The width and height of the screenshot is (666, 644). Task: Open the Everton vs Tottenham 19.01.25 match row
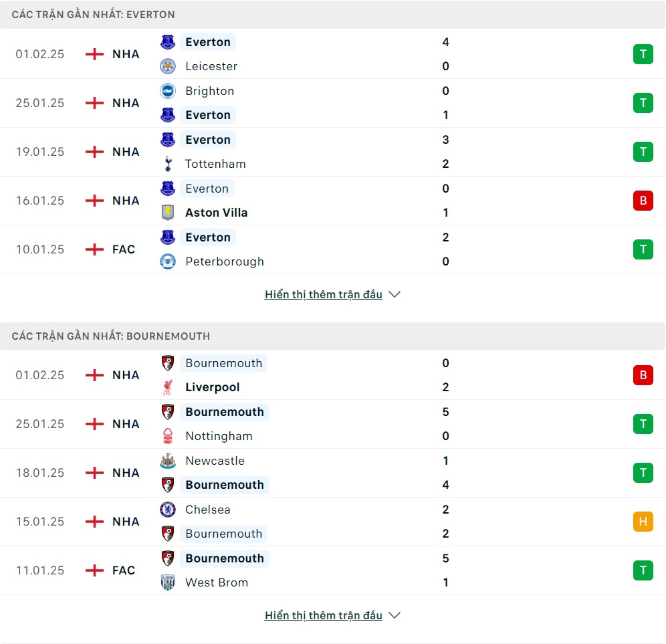(x=333, y=152)
